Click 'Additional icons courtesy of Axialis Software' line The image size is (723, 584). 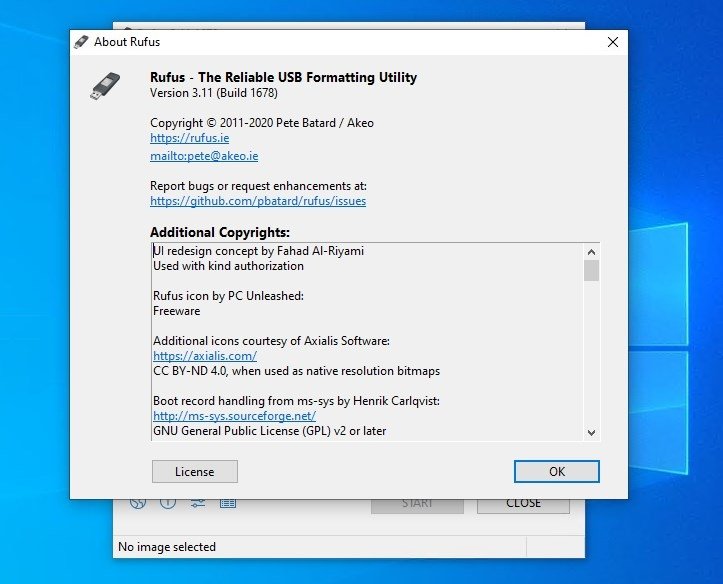[x=271, y=341]
